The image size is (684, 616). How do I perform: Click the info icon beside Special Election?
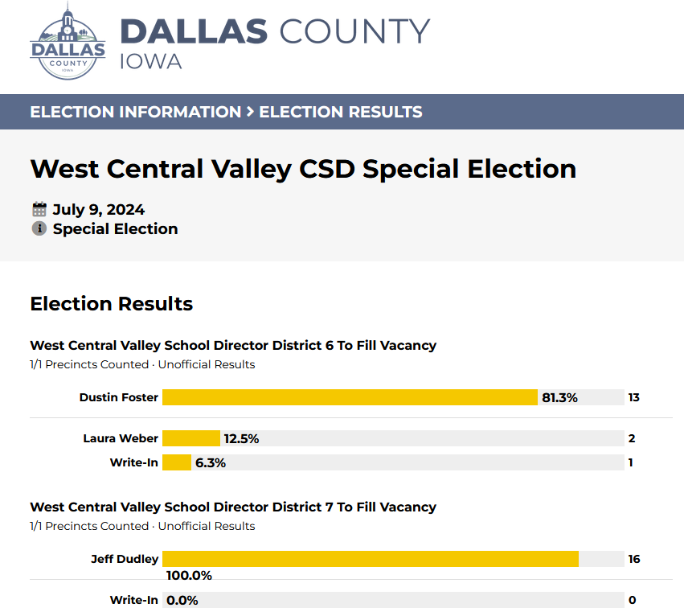tap(39, 228)
